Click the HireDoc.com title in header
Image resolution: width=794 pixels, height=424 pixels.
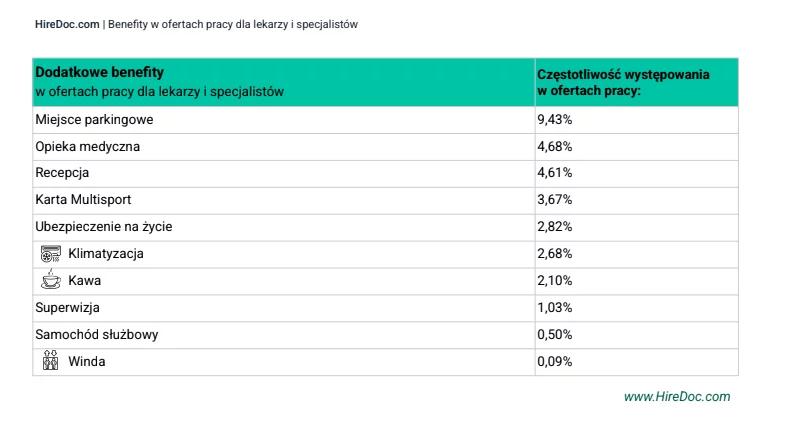pyautogui.click(x=67, y=24)
